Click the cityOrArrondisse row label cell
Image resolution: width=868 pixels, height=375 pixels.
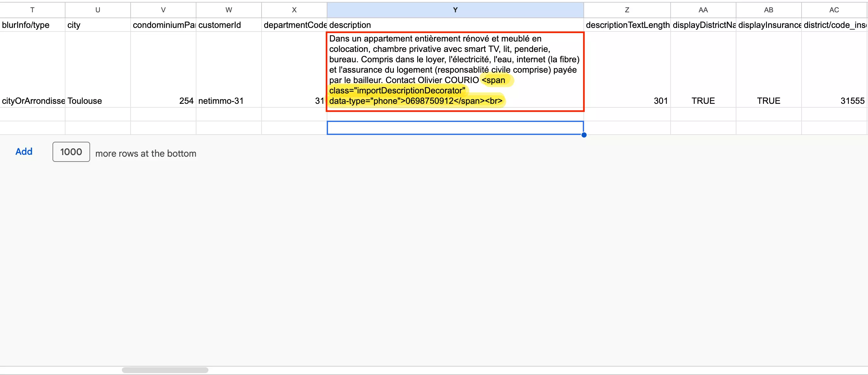32,101
